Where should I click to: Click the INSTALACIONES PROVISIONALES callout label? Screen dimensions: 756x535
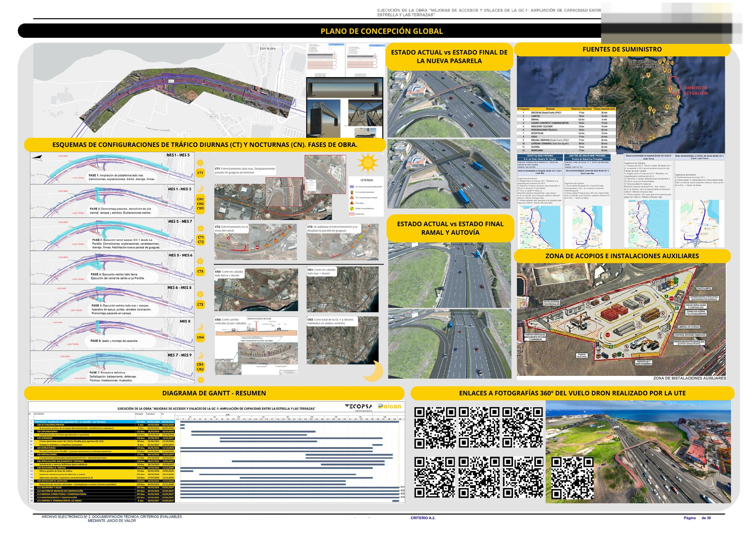[x=551, y=303]
